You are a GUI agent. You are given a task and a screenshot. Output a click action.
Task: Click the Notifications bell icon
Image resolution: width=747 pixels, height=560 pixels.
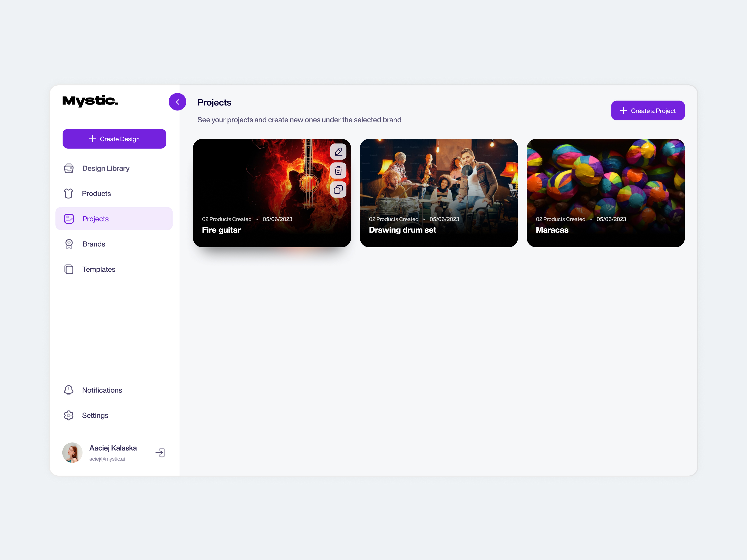[69, 390]
